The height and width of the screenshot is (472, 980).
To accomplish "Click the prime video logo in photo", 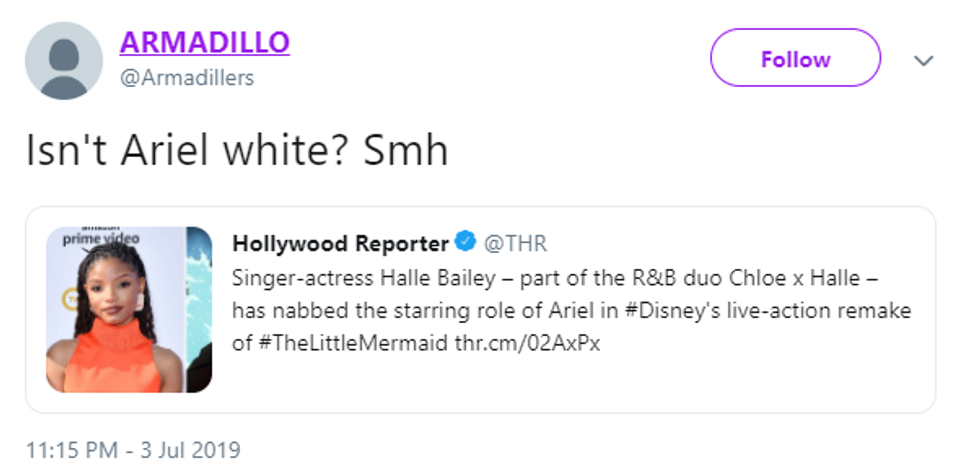I will click(100, 238).
